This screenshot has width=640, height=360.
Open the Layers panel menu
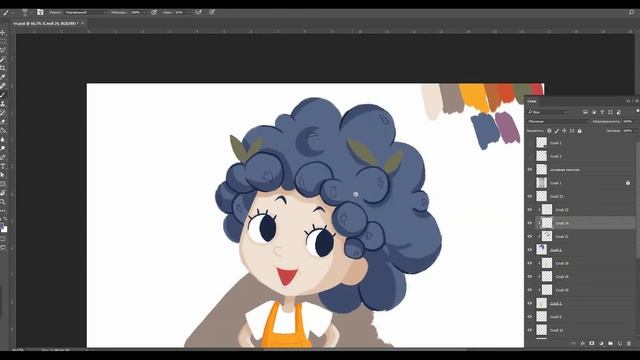coord(636,101)
